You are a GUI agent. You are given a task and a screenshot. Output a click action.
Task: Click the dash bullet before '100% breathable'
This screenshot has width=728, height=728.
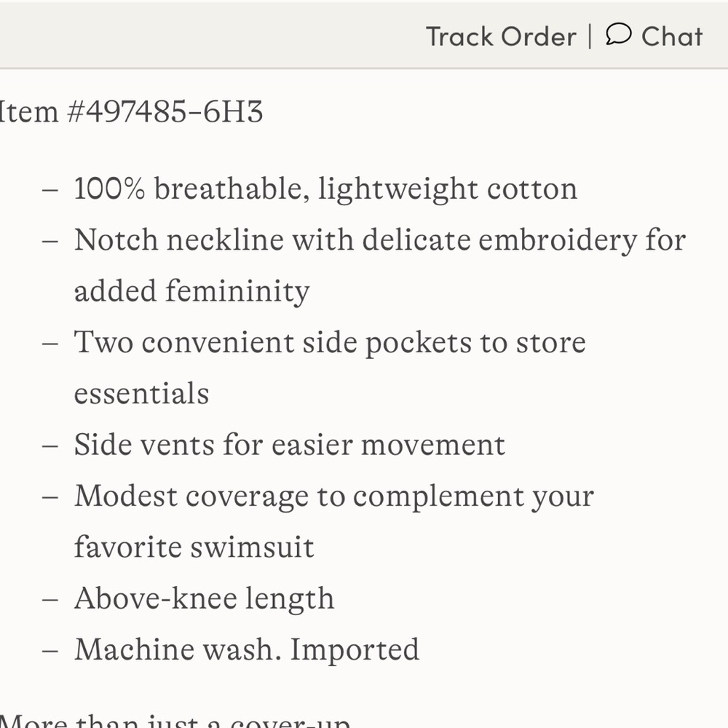tap(50, 190)
